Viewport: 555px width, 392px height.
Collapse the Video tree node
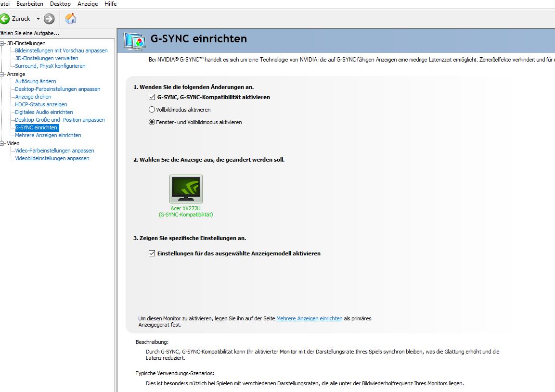(2, 143)
